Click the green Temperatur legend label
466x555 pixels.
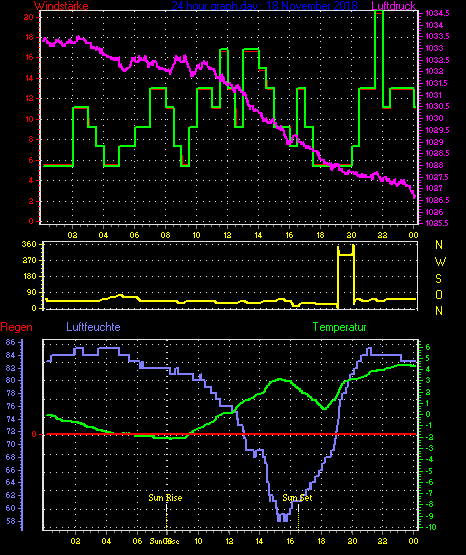(x=339, y=327)
